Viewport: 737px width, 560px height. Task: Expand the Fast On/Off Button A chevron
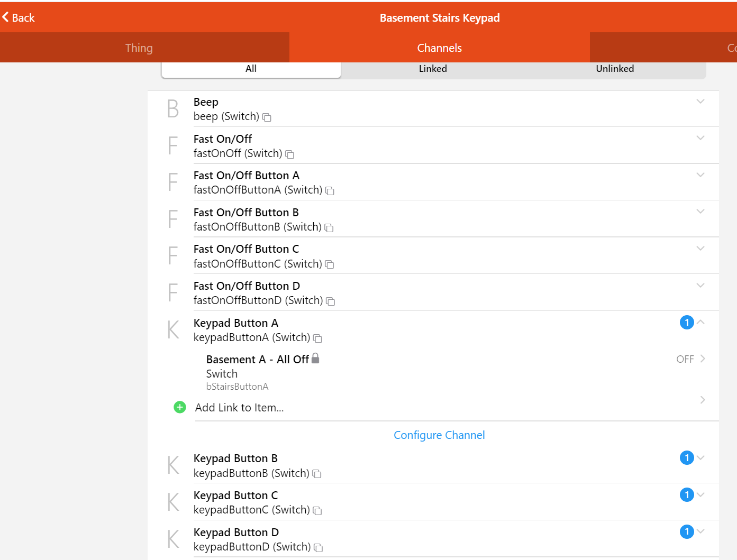700,175
